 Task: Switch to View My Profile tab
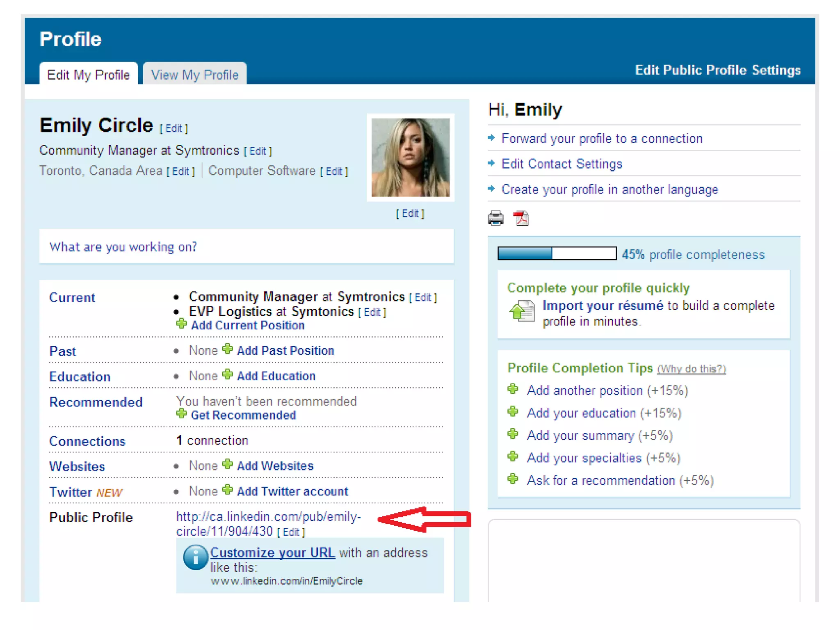(194, 75)
